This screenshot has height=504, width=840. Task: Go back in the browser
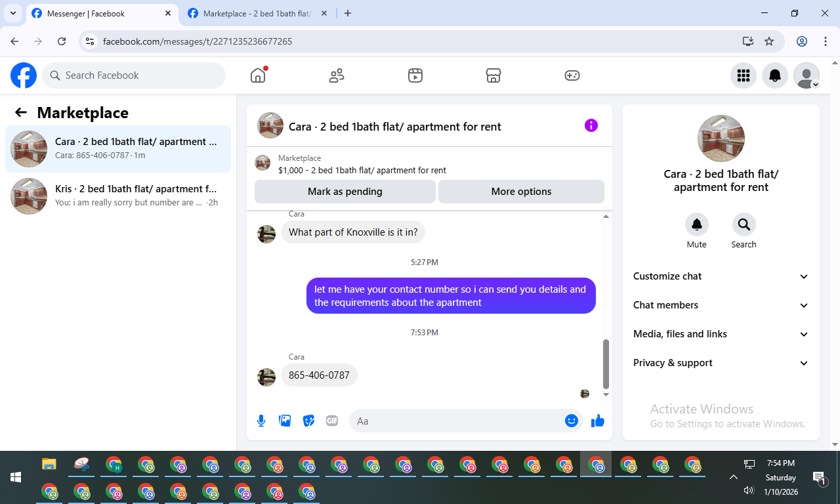click(14, 41)
